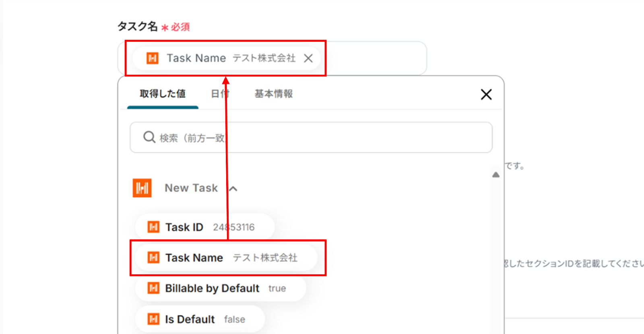The height and width of the screenshot is (334, 644).
Task: Open the 日付 tab
Action: pyautogui.click(x=220, y=94)
